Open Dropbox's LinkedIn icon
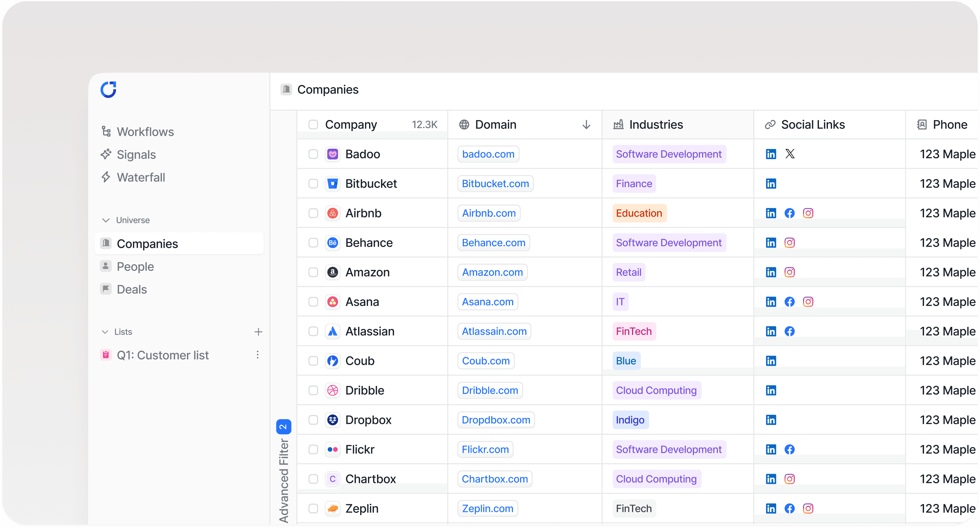980x528 pixels. point(771,420)
